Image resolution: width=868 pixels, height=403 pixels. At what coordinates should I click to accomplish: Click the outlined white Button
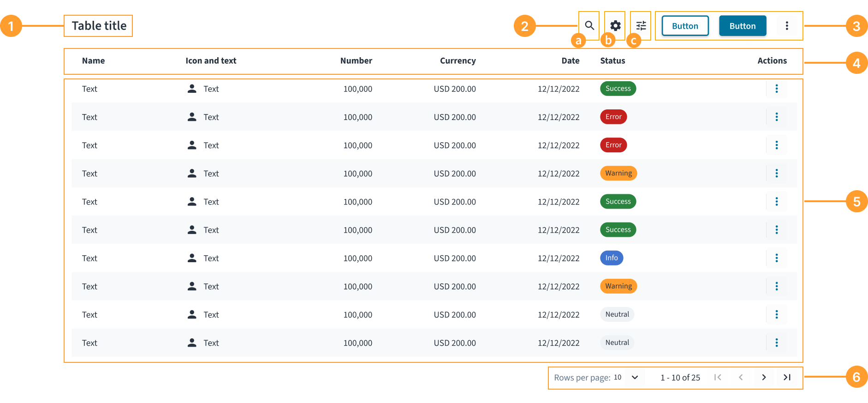click(685, 26)
